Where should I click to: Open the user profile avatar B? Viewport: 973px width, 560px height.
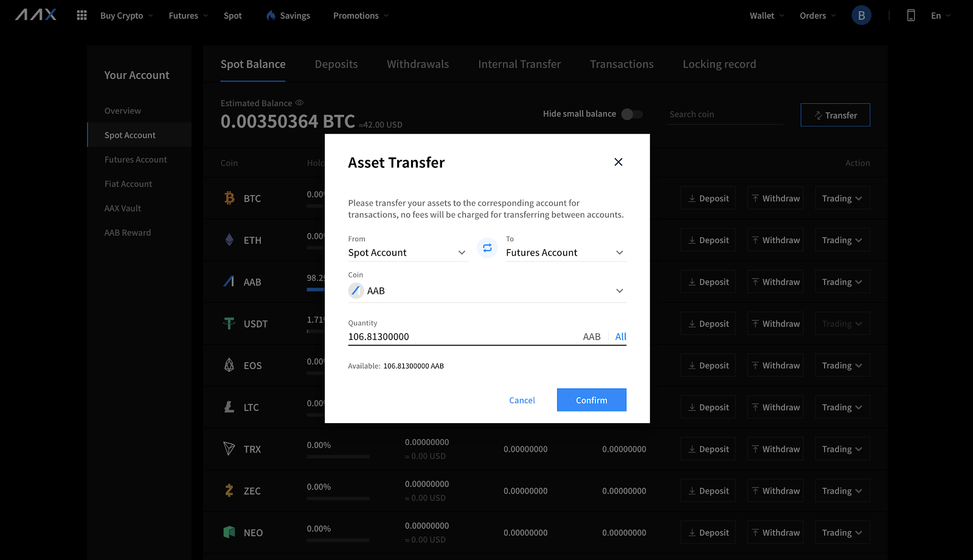(861, 15)
